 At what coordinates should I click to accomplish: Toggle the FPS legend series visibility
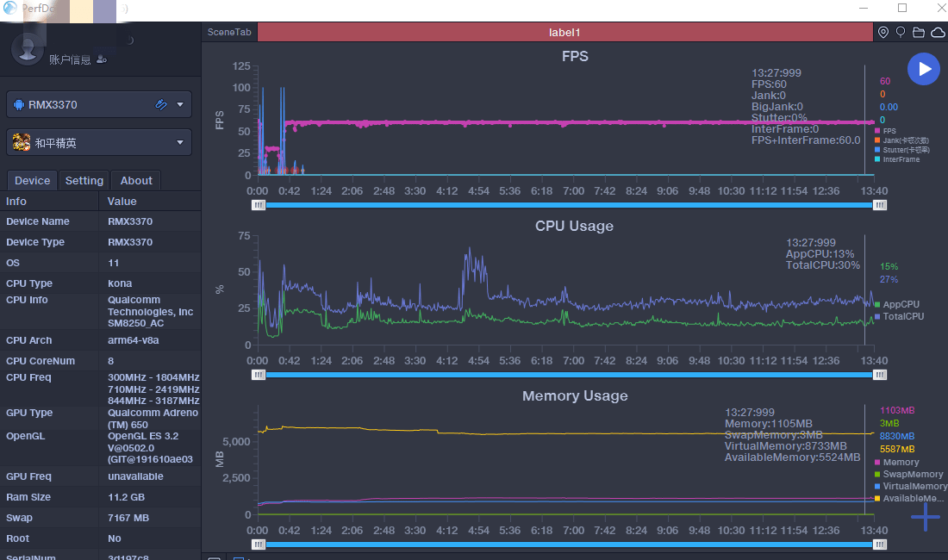pos(889,131)
